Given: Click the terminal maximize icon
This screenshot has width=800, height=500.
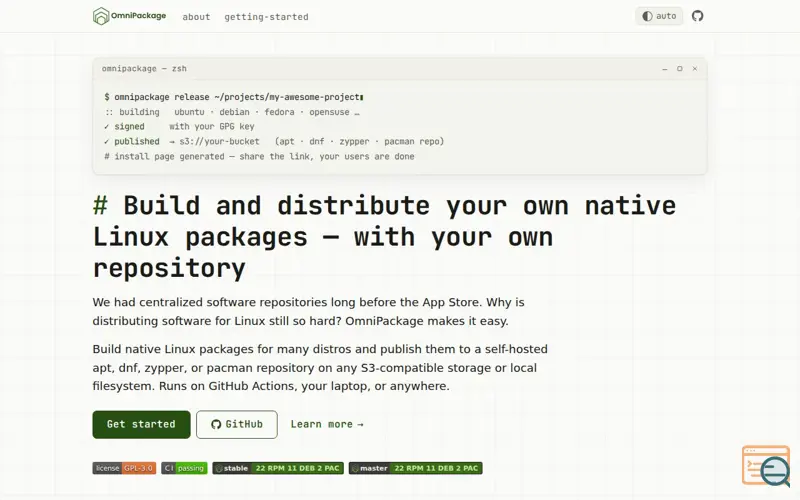Looking at the screenshot, I should (680, 69).
